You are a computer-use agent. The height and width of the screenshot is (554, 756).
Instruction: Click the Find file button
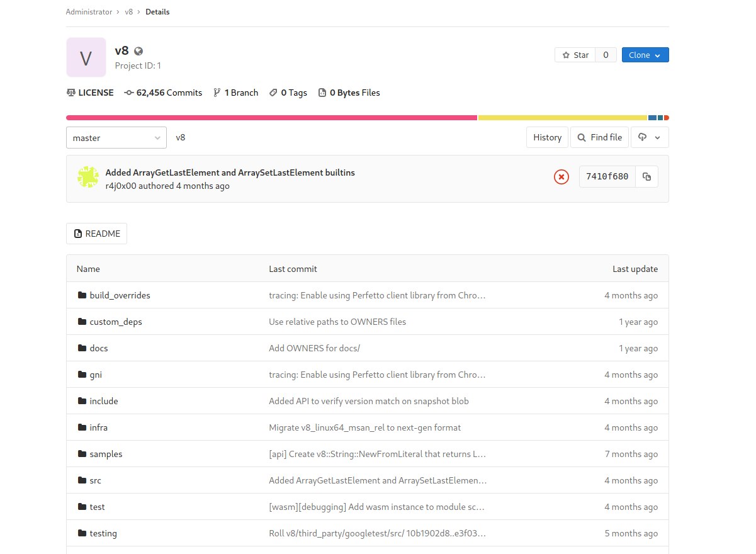coord(599,137)
